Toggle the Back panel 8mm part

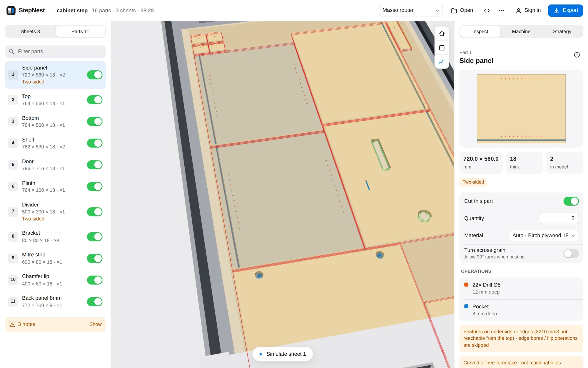coord(95,302)
